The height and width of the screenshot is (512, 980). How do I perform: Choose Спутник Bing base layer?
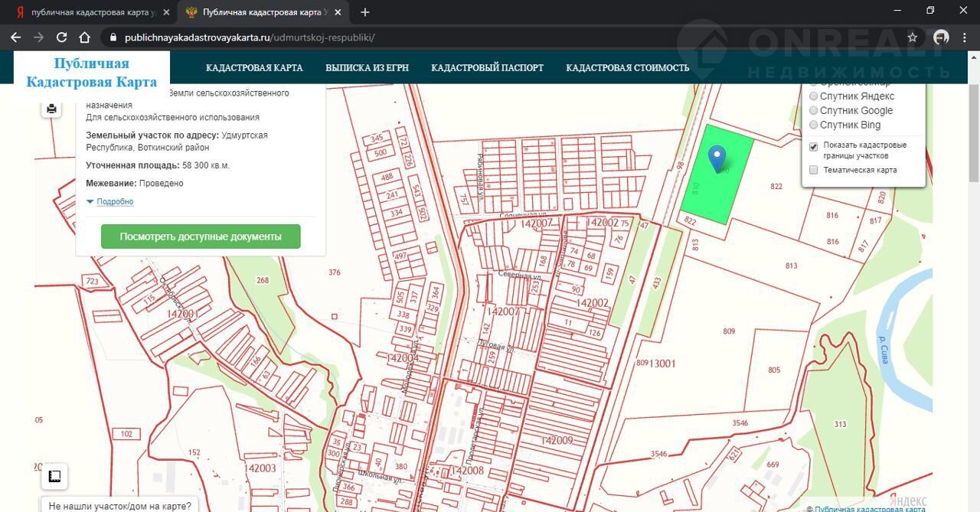click(814, 125)
